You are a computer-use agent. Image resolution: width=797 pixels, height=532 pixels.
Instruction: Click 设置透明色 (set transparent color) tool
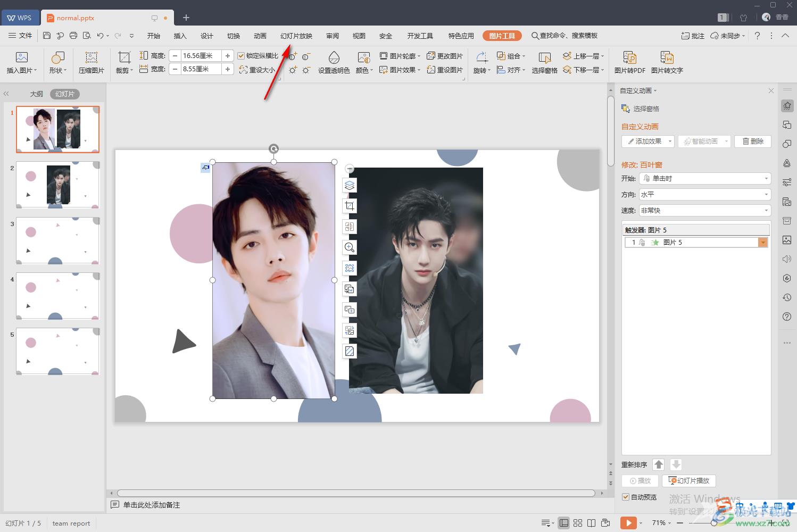pyautogui.click(x=334, y=63)
